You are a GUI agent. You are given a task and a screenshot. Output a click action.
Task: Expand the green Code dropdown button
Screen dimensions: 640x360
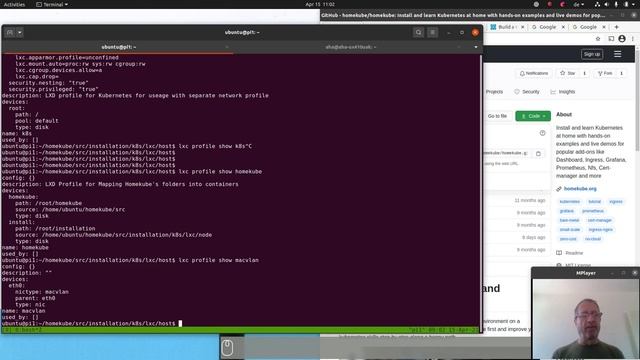533,116
